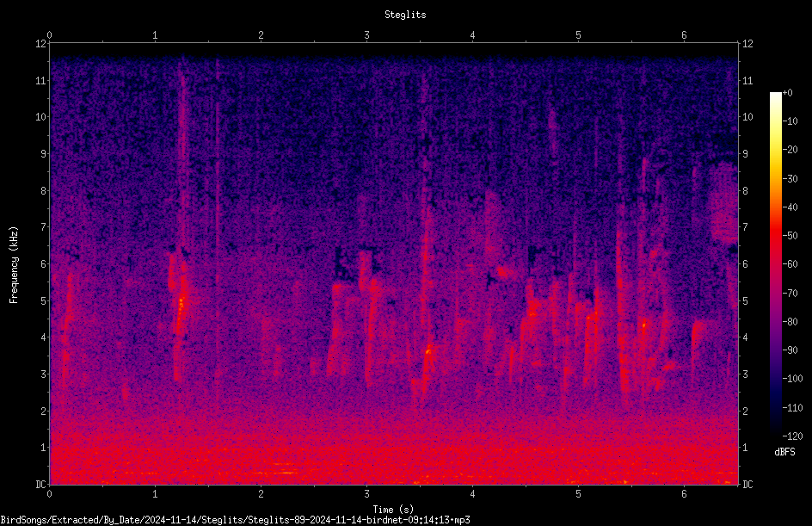Click the 6 kHz tick label on right axis
Screen dimensions: 812x526
pos(745,263)
